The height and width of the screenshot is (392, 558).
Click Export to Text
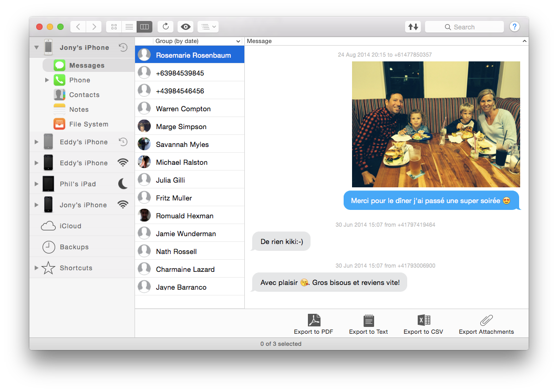coord(368,324)
